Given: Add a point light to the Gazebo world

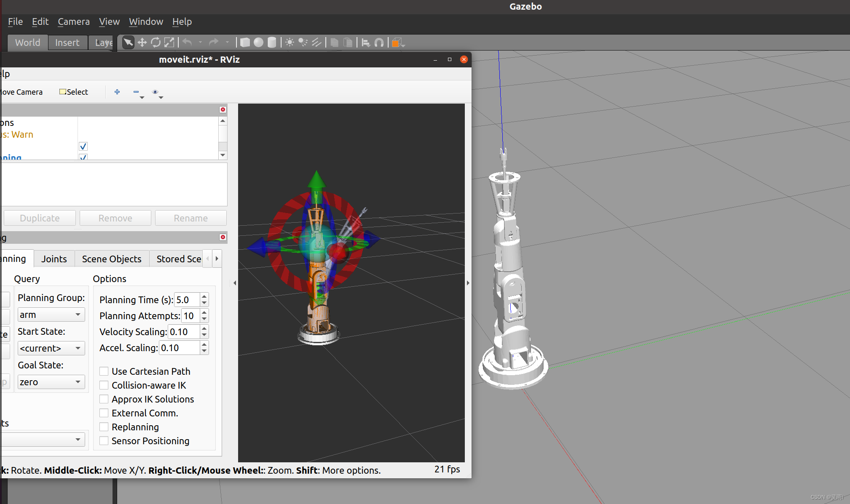Looking at the screenshot, I should (x=289, y=43).
